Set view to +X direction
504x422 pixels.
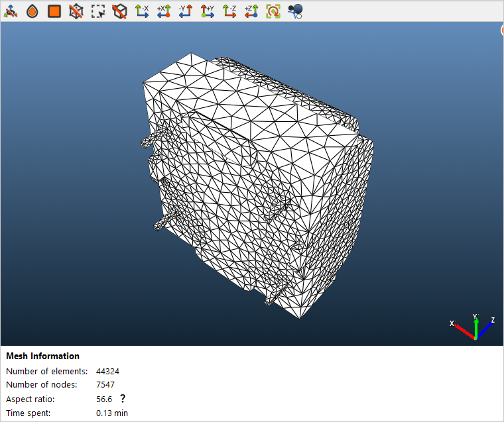164,11
